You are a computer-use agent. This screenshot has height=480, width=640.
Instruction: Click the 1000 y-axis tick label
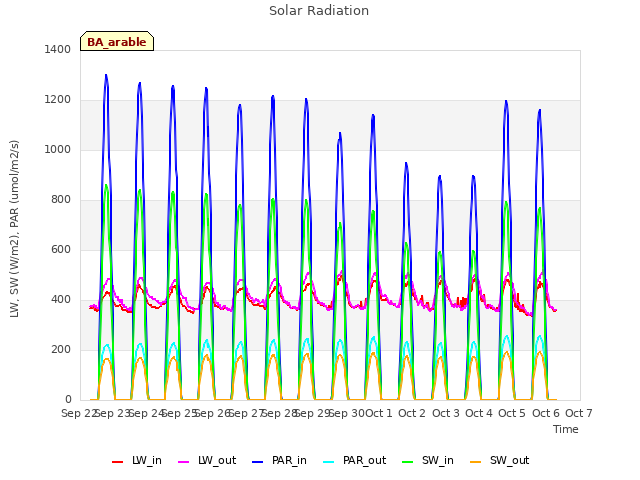58,150
